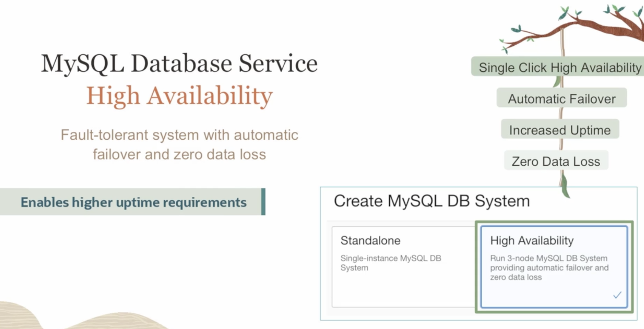Image resolution: width=644 pixels, height=329 pixels.
Task: Click the Increased Uptime label
Action: coord(560,130)
